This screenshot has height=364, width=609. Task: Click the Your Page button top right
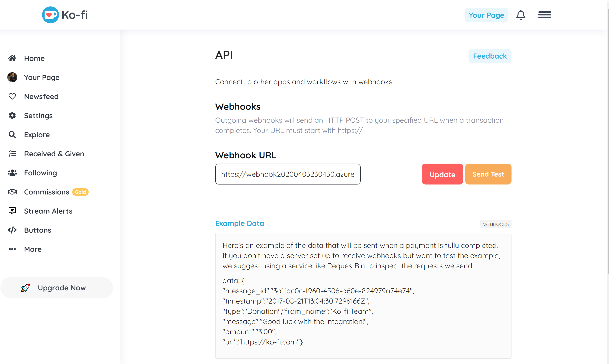click(486, 15)
